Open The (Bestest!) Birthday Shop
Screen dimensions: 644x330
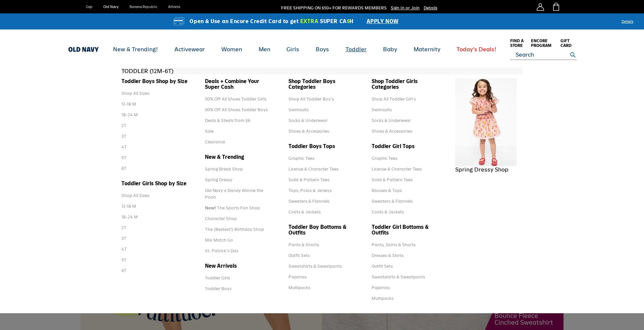[x=234, y=229]
